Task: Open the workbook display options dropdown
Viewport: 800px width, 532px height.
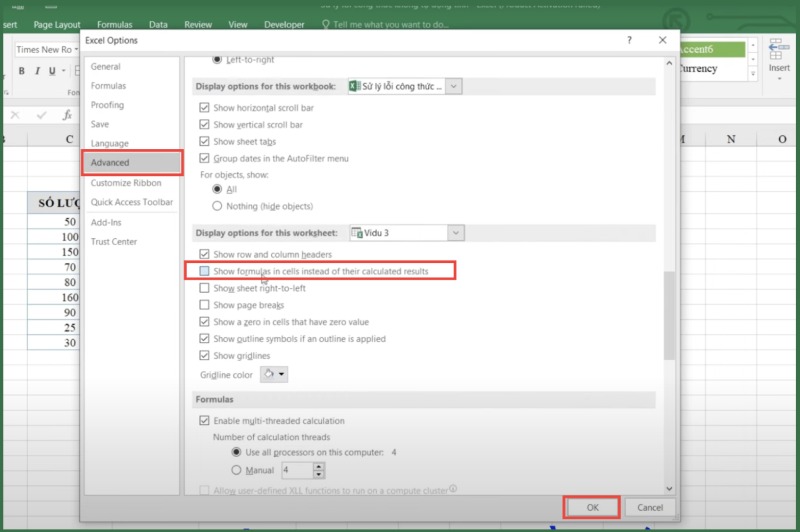Action: pyautogui.click(x=454, y=86)
